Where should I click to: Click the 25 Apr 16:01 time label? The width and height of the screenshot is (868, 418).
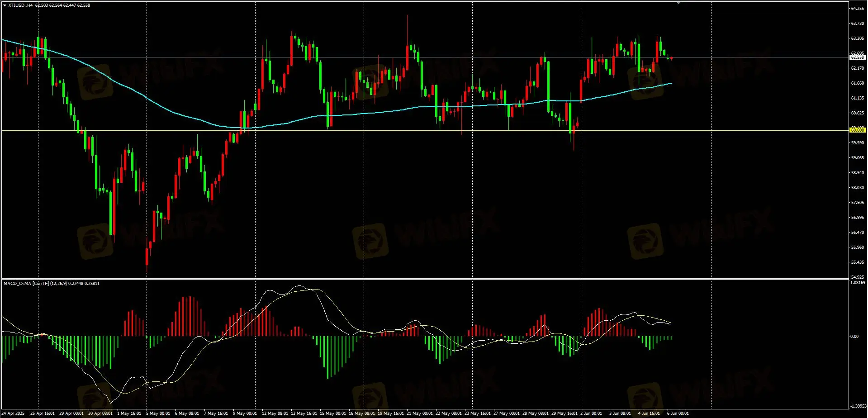coord(43,413)
